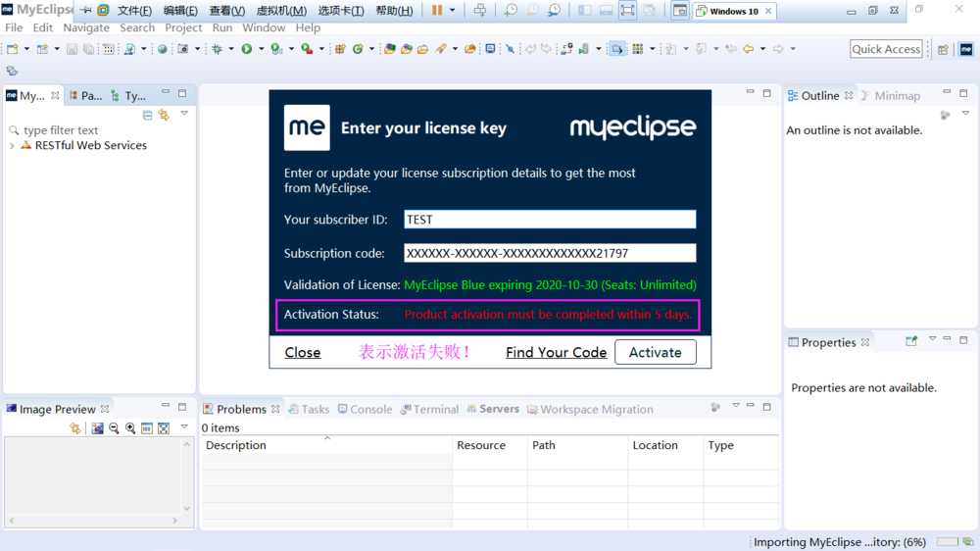
Task: Click the Debug bug icon in toolbar
Action: (x=217, y=49)
